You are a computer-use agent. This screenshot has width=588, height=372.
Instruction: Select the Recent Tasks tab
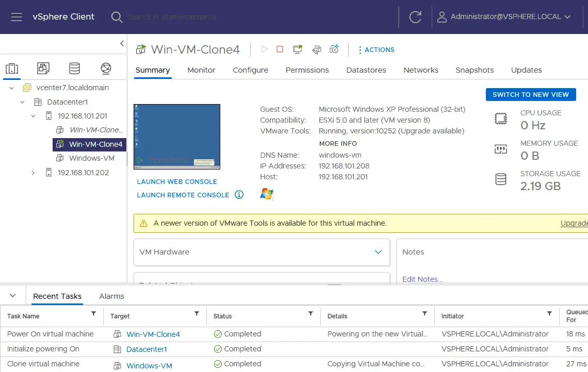tap(57, 296)
